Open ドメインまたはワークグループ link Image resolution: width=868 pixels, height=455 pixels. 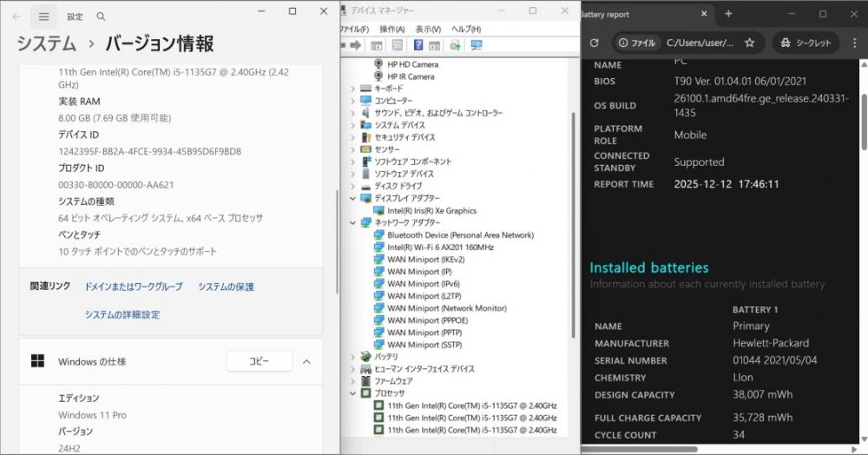(x=134, y=287)
